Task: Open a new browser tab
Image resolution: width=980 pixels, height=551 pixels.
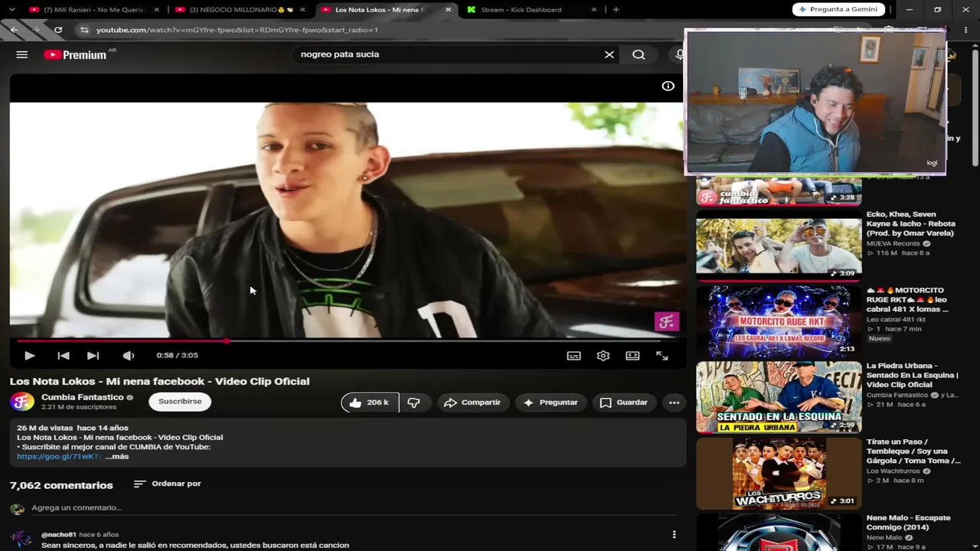Action: tap(616, 10)
